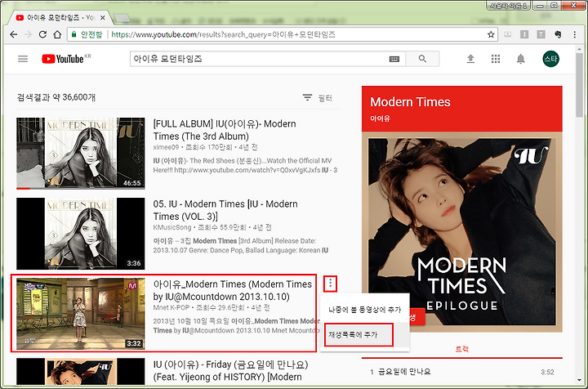This screenshot has height=389, width=588.
Task: Open the FULL ALBUM Modern Times thumbnail
Action: (80, 153)
